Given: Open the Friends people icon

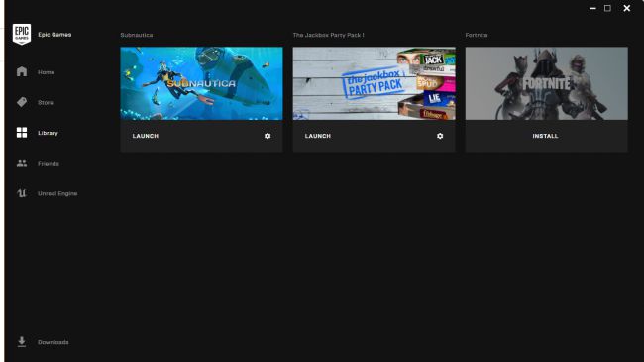Looking at the screenshot, I should click(22, 163).
